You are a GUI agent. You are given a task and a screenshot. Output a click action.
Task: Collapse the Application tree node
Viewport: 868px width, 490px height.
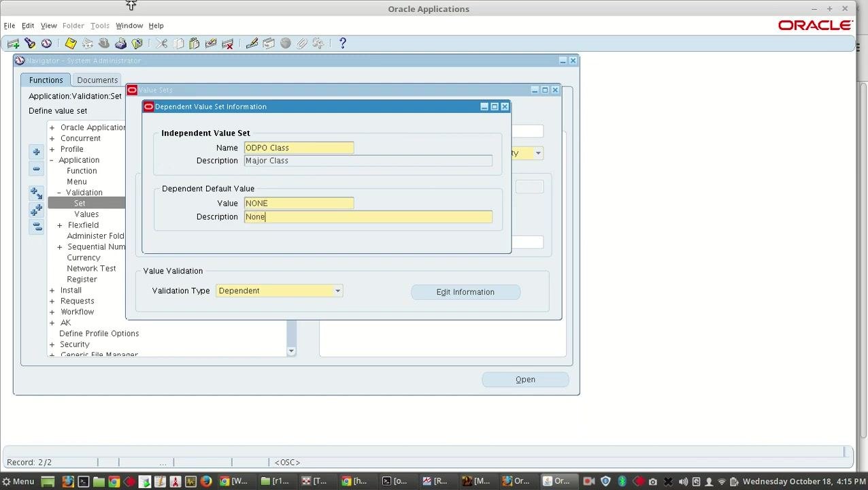pyautogui.click(x=52, y=160)
